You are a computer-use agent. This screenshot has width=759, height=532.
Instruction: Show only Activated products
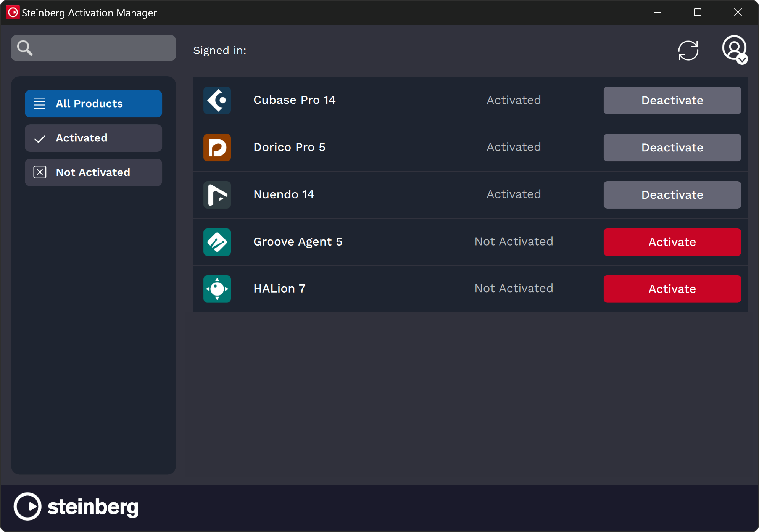pos(93,138)
